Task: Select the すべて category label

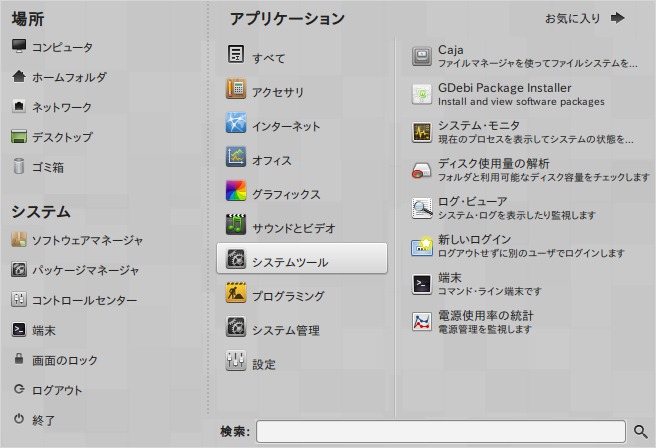Action: (x=269, y=58)
